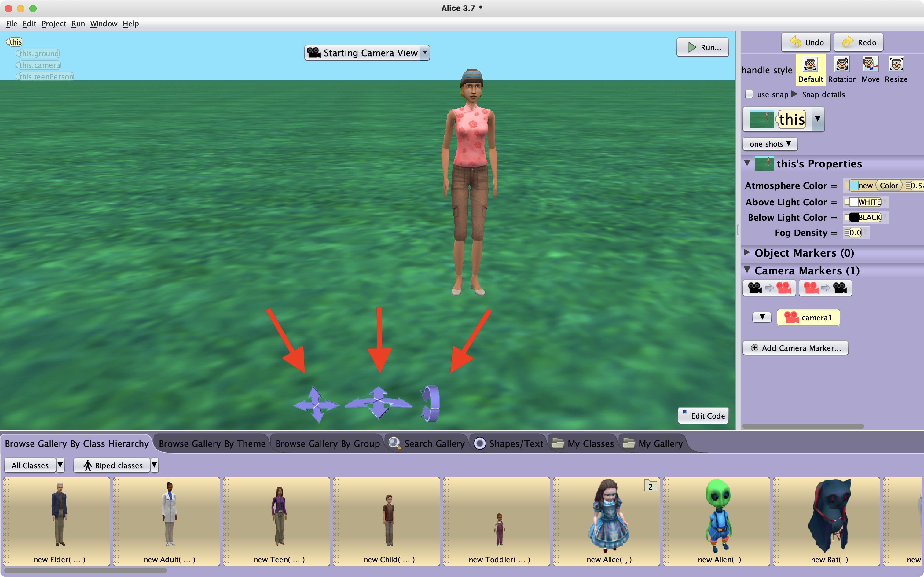Enable the use snap checkbox

pyautogui.click(x=749, y=94)
